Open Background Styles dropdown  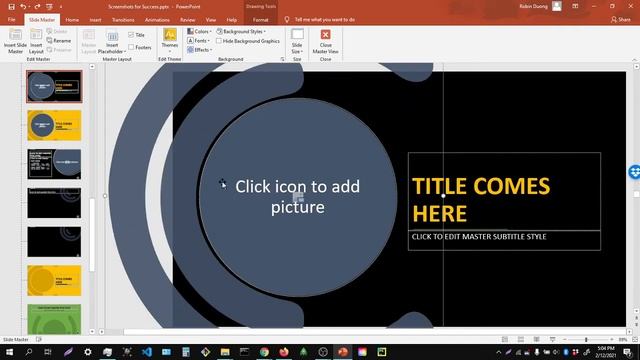click(x=241, y=31)
